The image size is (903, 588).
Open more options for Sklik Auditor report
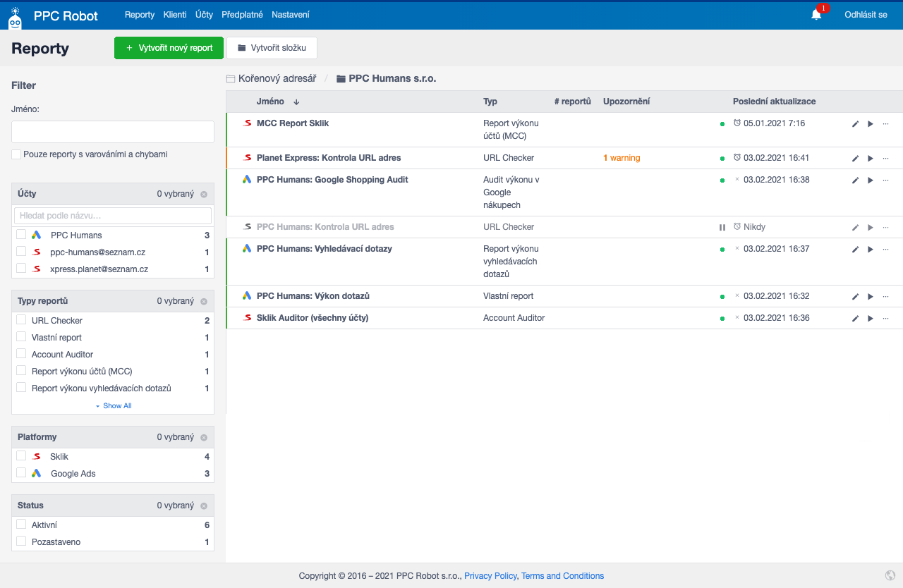[x=885, y=318]
